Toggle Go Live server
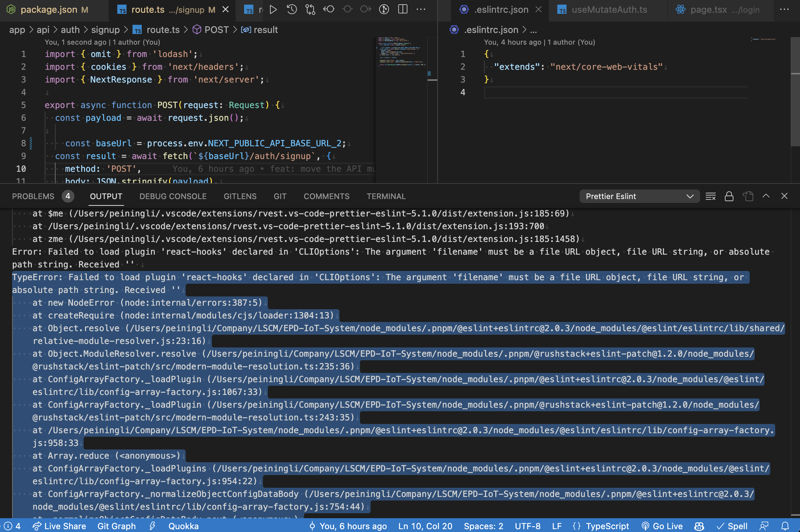Image resolution: width=800 pixels, height=532 pixels. [x=662, y=526]
